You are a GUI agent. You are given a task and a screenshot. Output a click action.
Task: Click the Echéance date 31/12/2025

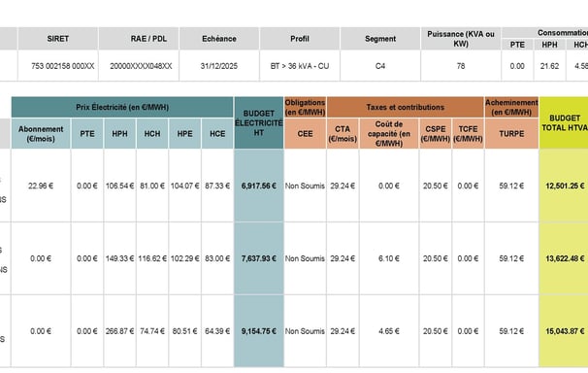(x=219, y=66)
